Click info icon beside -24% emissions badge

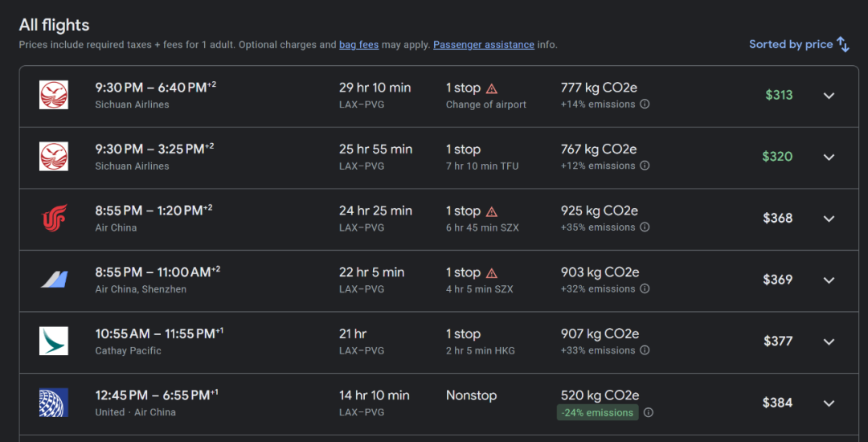(x=648, y=412)
